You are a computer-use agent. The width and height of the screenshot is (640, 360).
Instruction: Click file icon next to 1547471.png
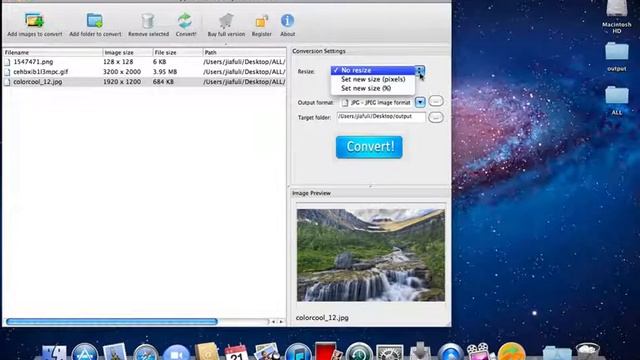pos(7,62)
